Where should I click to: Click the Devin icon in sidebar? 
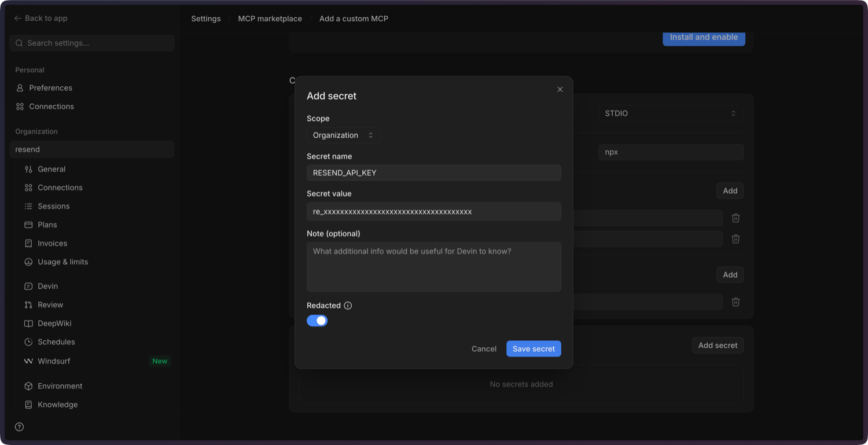28,286
